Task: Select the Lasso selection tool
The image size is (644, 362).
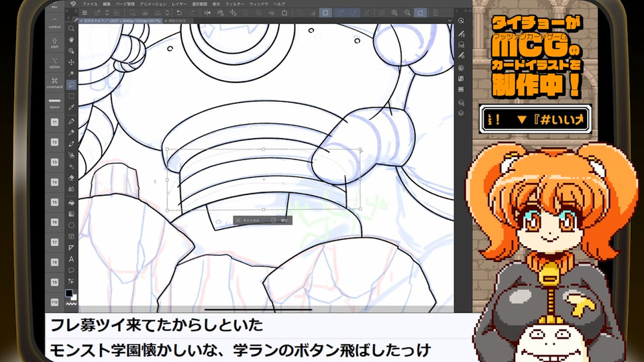Action: click(72, 84)
